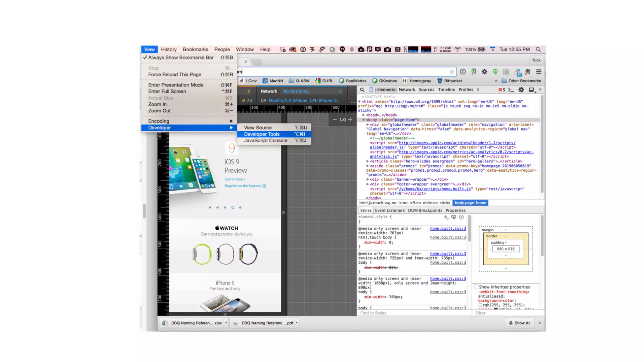Expand the head element in DOM tree
The image size is (644, 362).
click(x=364, y=115)
